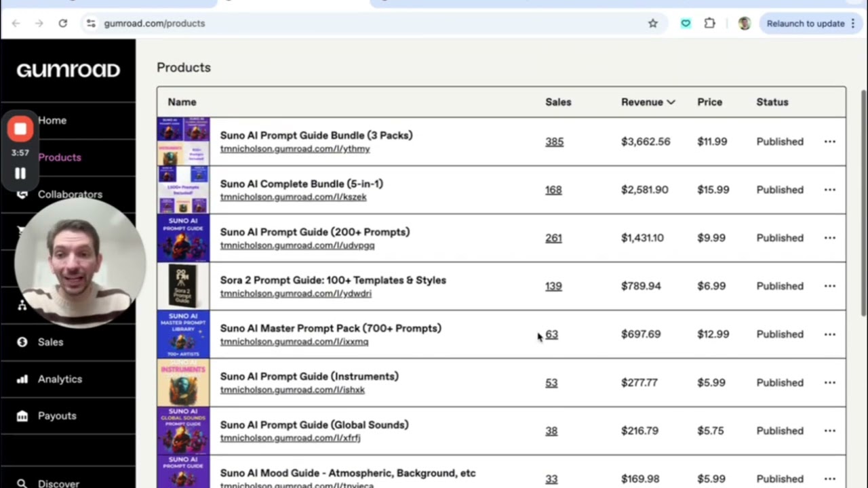Click the Gumroad logo
The height and width of the screenshot is (488, 868).
click(x=68, y=70)
